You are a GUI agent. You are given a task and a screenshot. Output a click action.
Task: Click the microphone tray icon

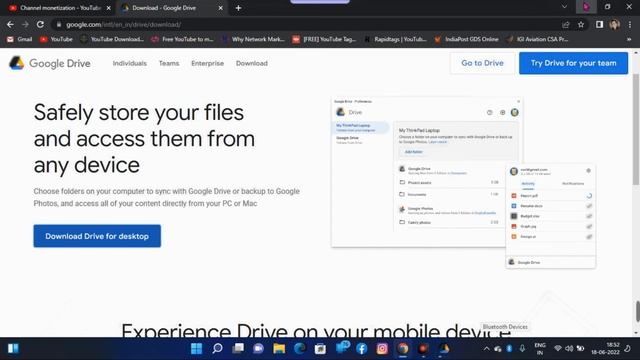pyautogui.click(x=522, y=349)
